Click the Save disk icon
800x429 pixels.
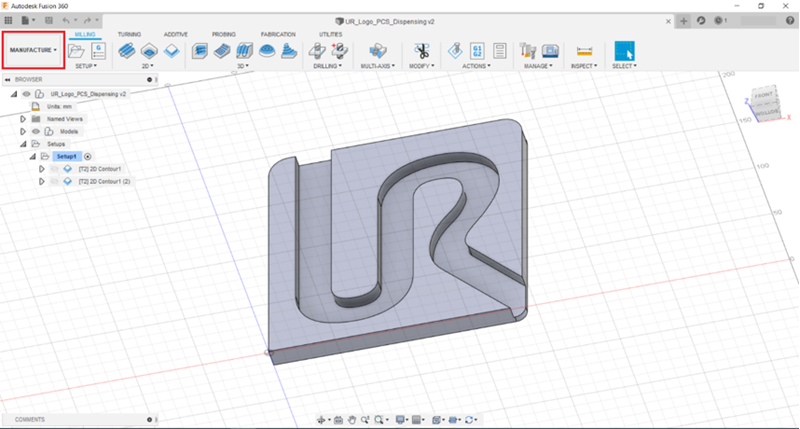tap(49, 20)
